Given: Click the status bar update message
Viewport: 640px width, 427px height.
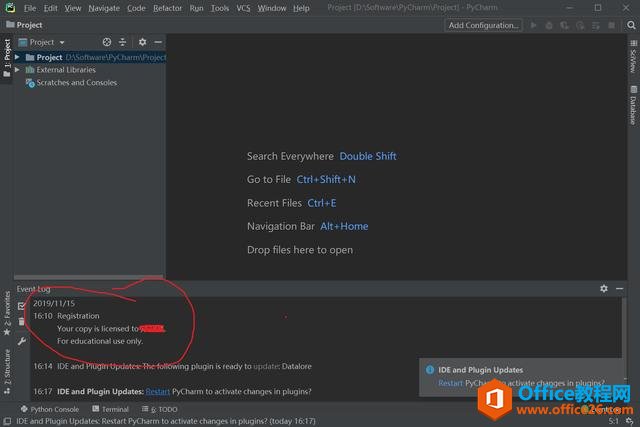Looking at the screenshot, I should [166, 421].
